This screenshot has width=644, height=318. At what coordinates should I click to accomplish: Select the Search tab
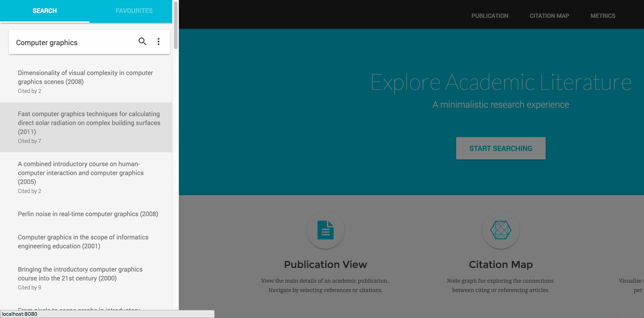(x=45, y=11)
